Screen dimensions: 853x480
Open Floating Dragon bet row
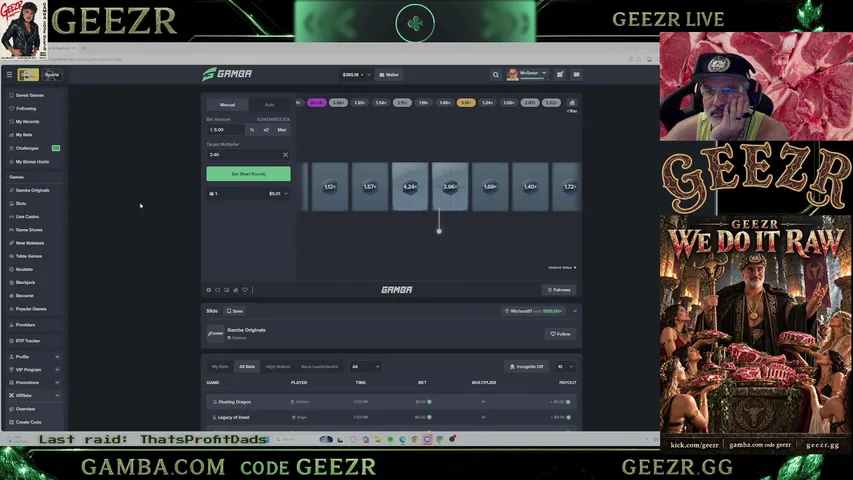(x=391, y=402)
